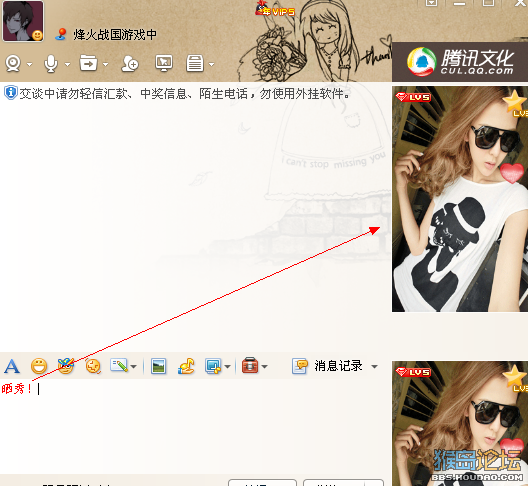This screenshot has width=528, height=486.
Task: Send a window shake nudge
Action: [x=93, y=366]
